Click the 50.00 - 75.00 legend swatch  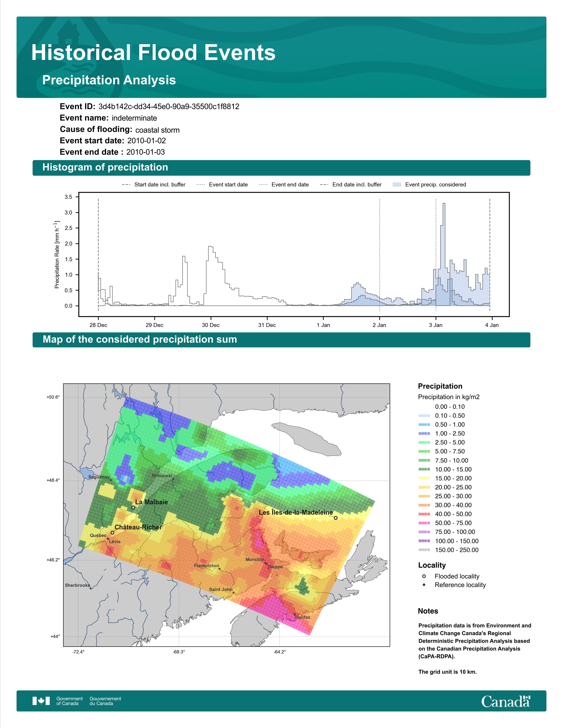point(424,523)
